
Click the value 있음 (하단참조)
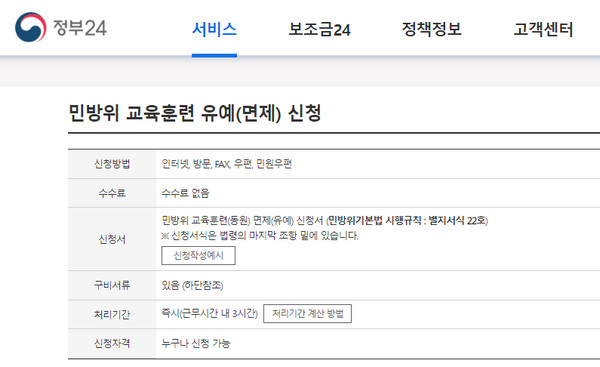coord(192,285)
